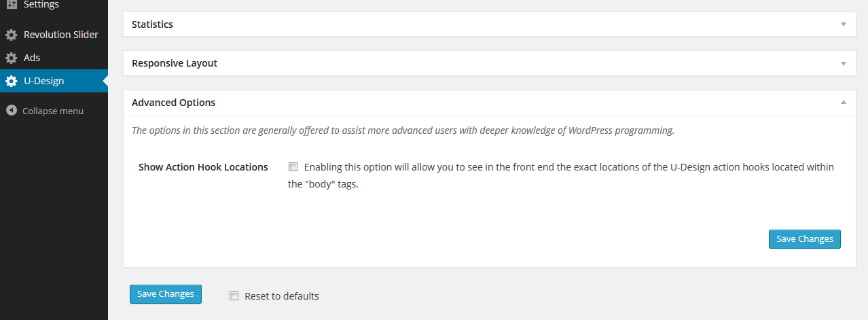Go to the Ads menu entry
Viewport: 868px width, 320px height.
32,58
